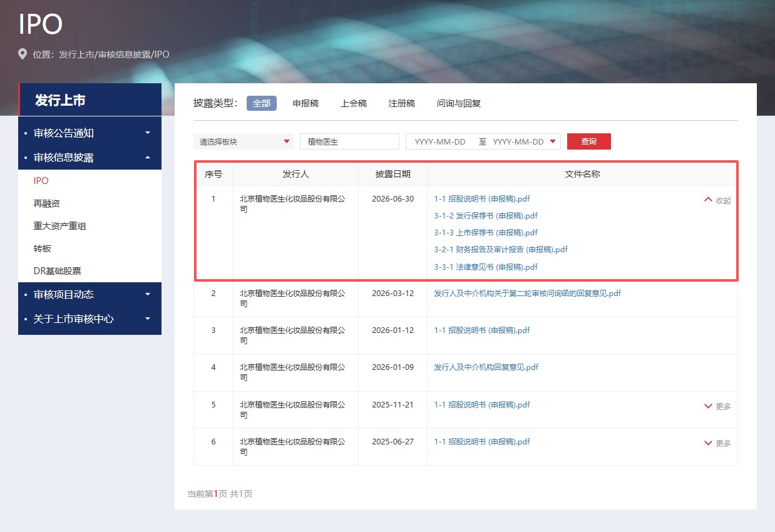Viewport: 775px width, 532px height.
Task: Expand the 审核公告通知 sidebar section
Action: click(90, 133)
